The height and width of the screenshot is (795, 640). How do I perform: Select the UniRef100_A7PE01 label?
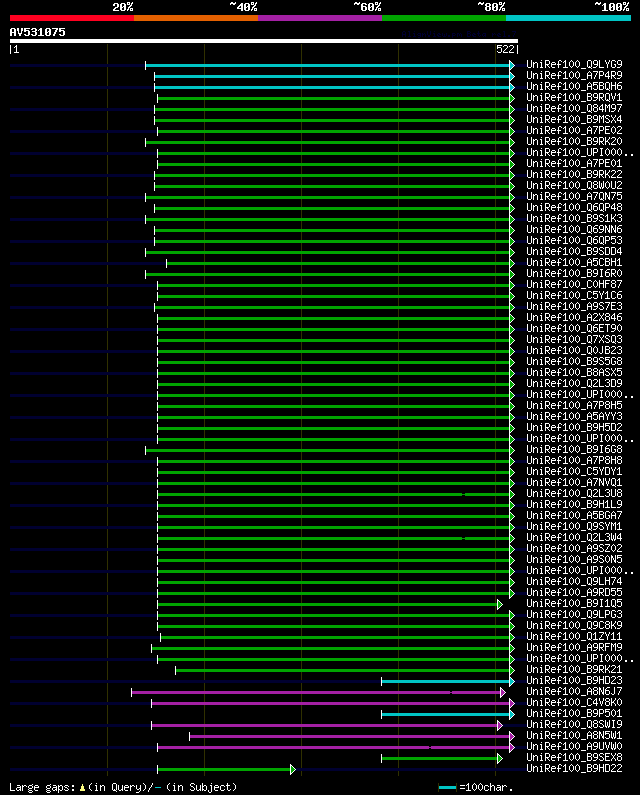click(x=574, y=163)
